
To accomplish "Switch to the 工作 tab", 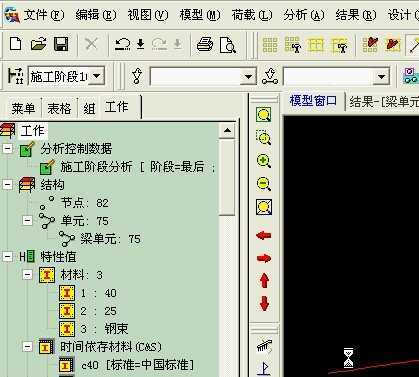I will click(116, 107).
